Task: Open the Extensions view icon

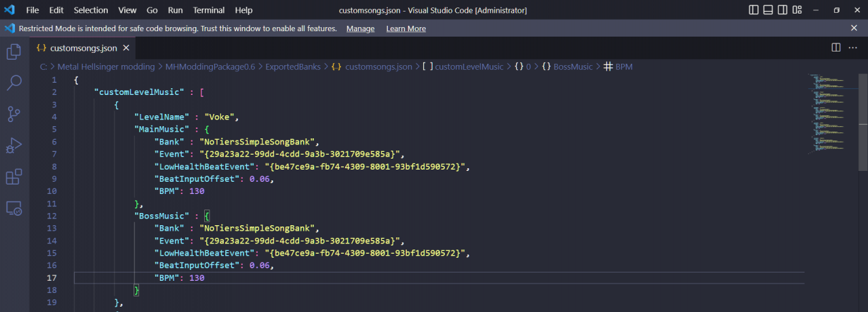Action: point(14,177)
